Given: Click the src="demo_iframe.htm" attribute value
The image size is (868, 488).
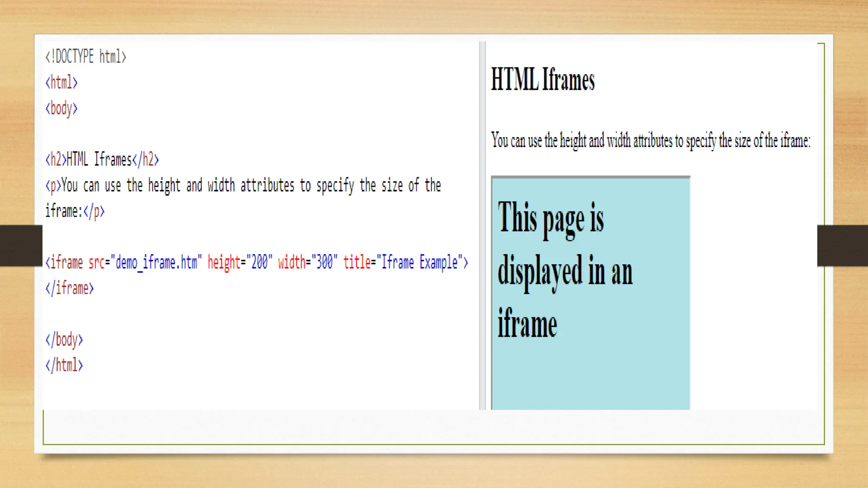Looking at the screenshot, I should 157,263.
